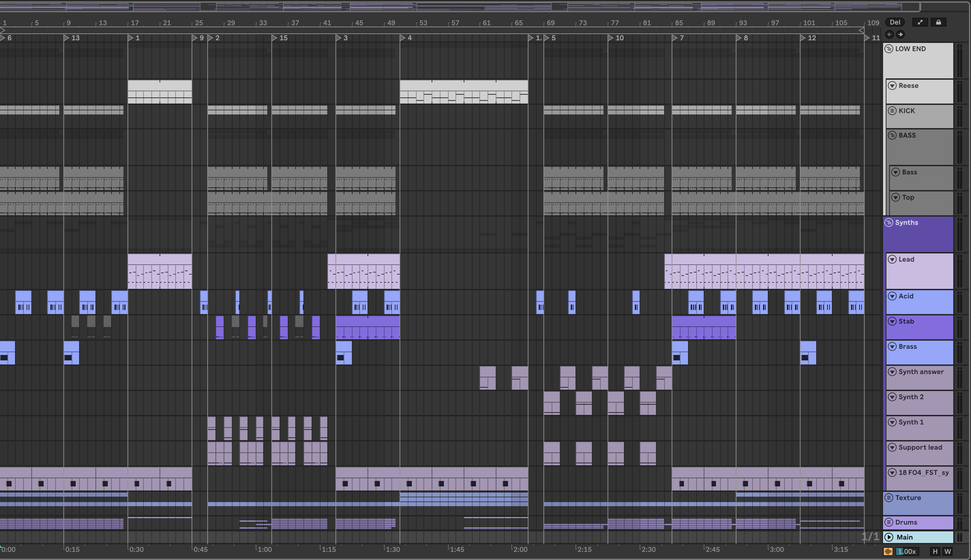Unfold the Lead track arrow
Viewport: 971px width, 560px height.
click(x=892, y=260)
